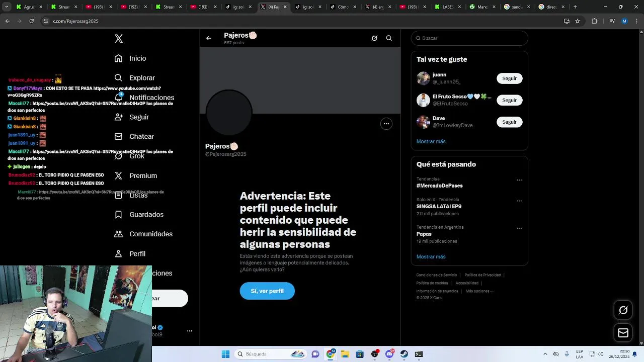Click the Windows taskbar Búsqueda box
This screenshot has width=644, height=362.
271,354
